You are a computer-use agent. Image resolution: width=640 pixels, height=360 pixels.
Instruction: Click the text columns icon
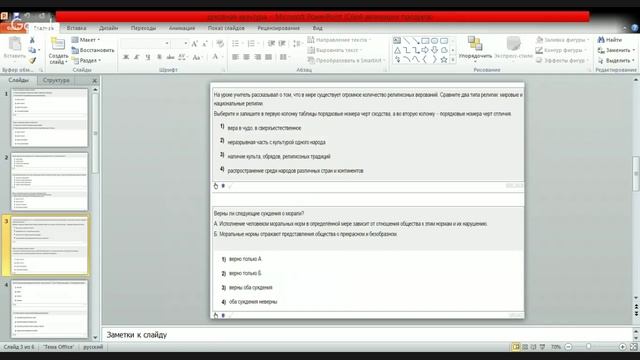tap(284, 57)
